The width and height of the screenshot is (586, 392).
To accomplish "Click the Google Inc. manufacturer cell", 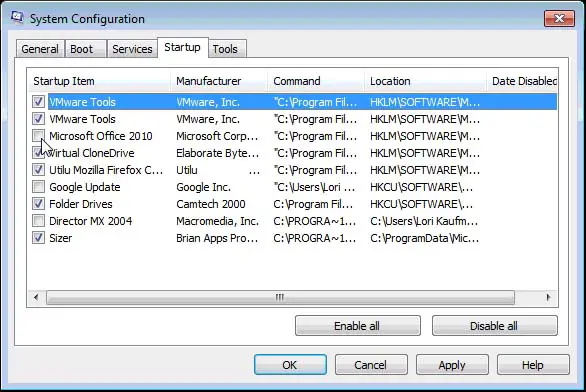I will [204, 187].
